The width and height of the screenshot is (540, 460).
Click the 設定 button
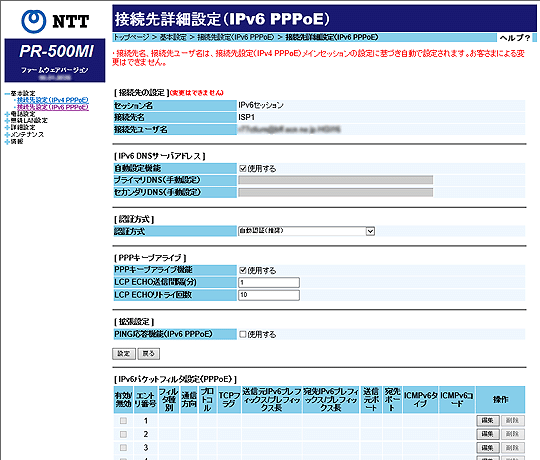(124, 354)
